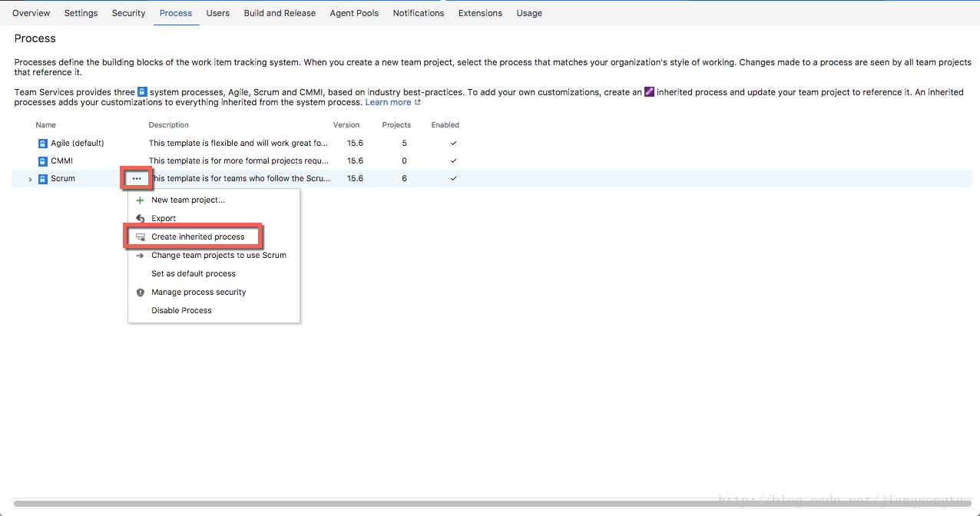Click the Agile row enabled checkmark
Viewport: 980px width, 516px height.
click(453, 143)
